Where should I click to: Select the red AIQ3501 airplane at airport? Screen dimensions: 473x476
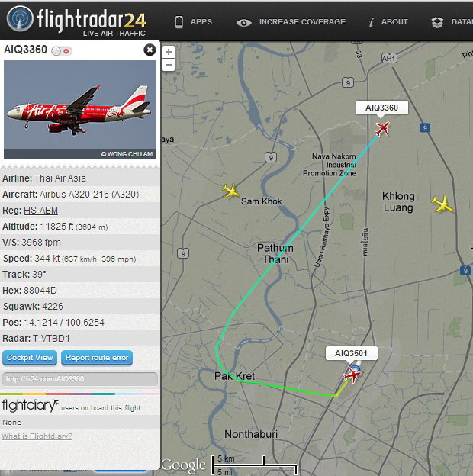coord(352,375)
